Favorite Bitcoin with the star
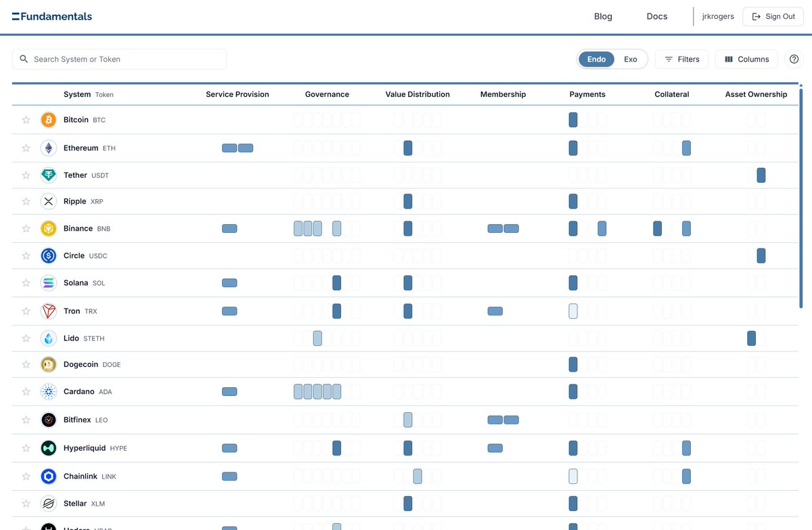This screenshot has width=812, height=530. point(26,120)
